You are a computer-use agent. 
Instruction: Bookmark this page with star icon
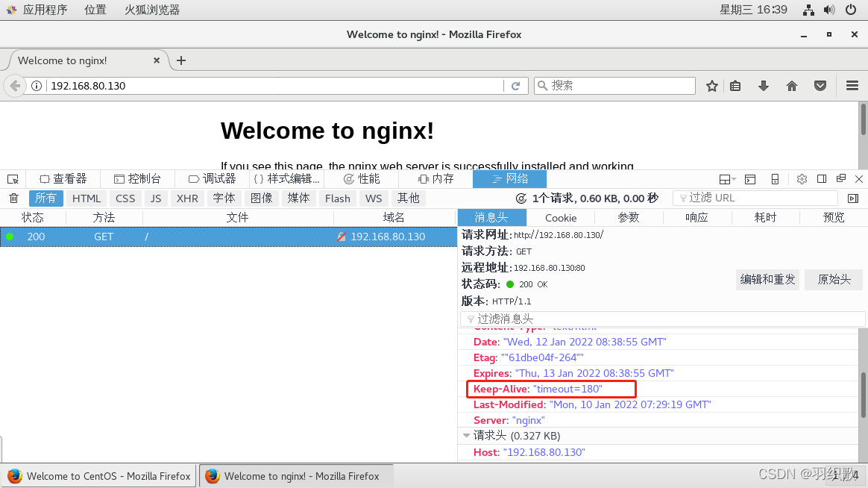click(712, 86)
